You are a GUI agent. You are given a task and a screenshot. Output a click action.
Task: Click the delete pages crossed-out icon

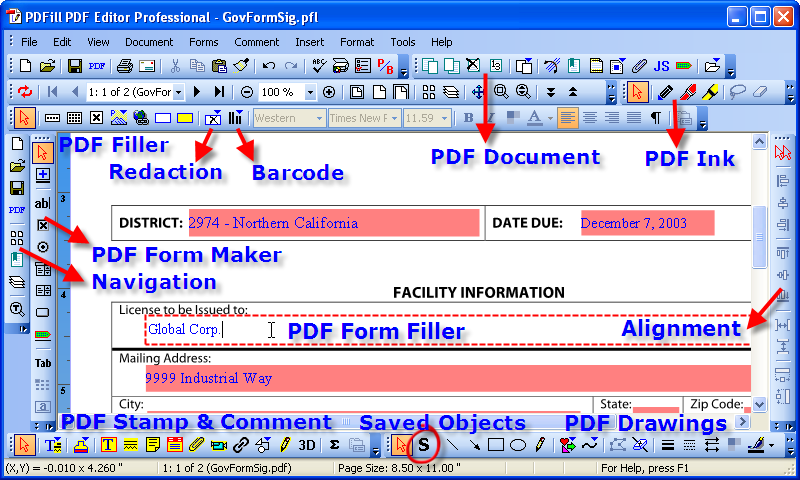click(x=473, y=65)
